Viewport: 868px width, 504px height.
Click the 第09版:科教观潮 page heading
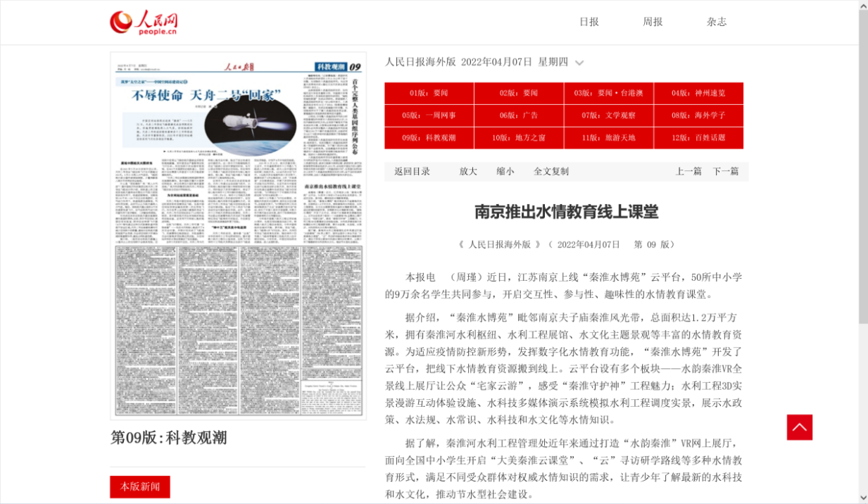[x=168, y=438]
